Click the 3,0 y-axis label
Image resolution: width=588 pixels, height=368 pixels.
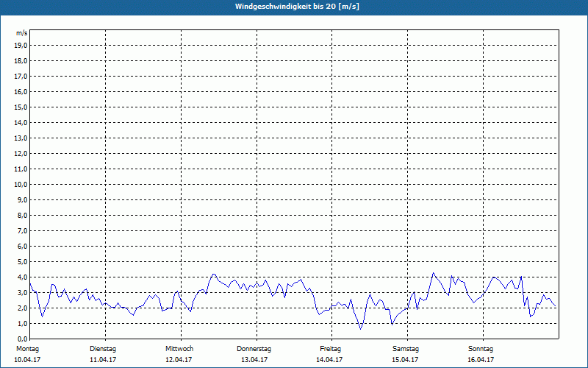click(21, 292)
